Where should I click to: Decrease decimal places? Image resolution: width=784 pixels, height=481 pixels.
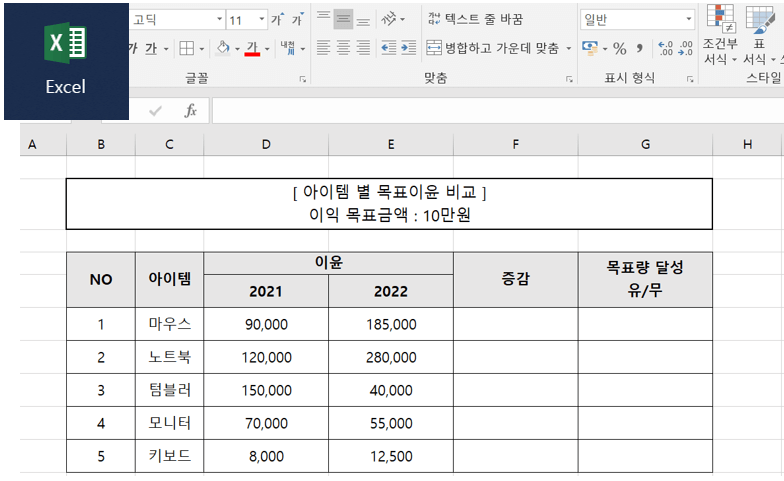[x=686, y=48]
